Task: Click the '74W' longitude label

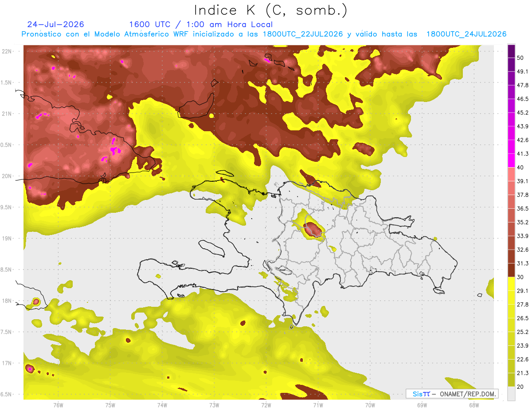Action: [x=162, y=405]
